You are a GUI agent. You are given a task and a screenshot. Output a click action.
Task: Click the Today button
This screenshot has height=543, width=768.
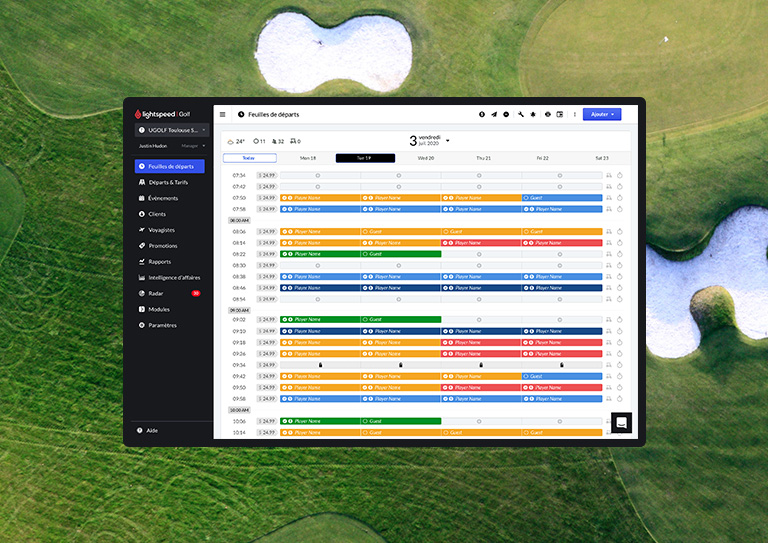pyautogui.click(x=249, y=158)
